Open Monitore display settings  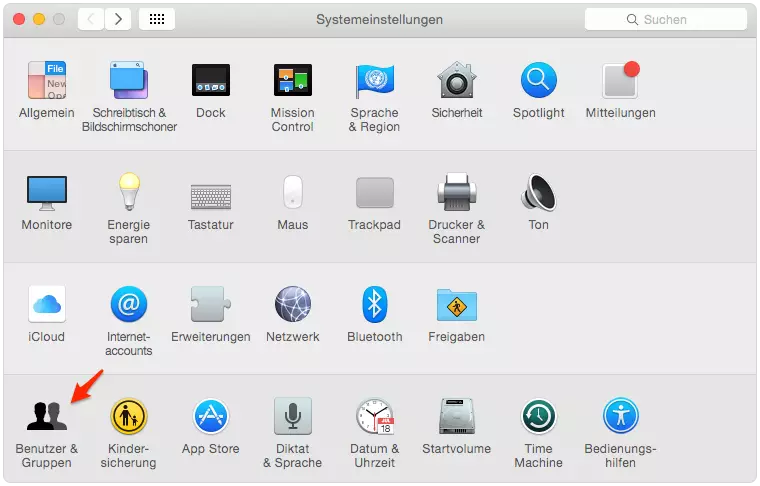tap(46, 193)
